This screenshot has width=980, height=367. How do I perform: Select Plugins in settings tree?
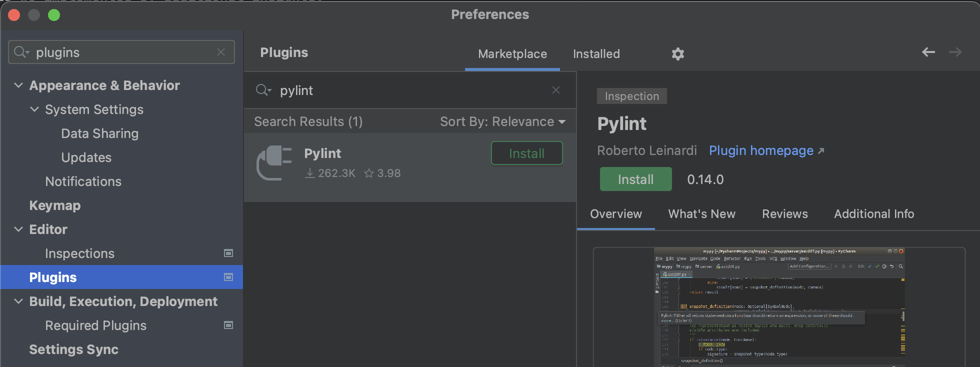click(122, 277)
